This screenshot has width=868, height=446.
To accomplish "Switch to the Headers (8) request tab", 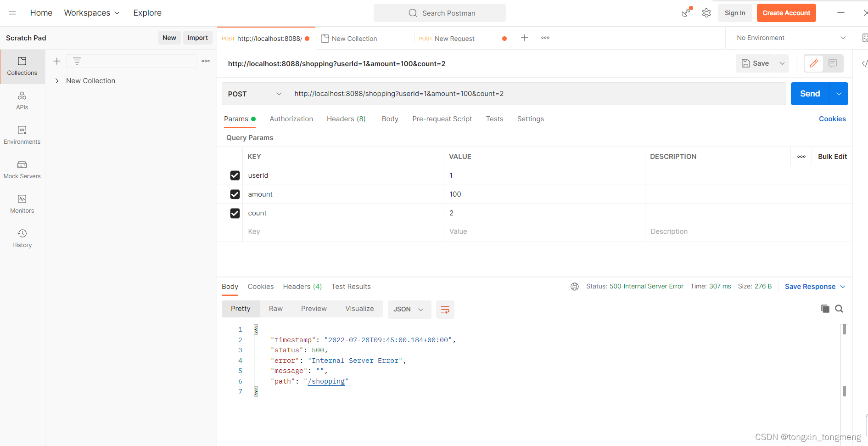I will (x=346, y=119).
